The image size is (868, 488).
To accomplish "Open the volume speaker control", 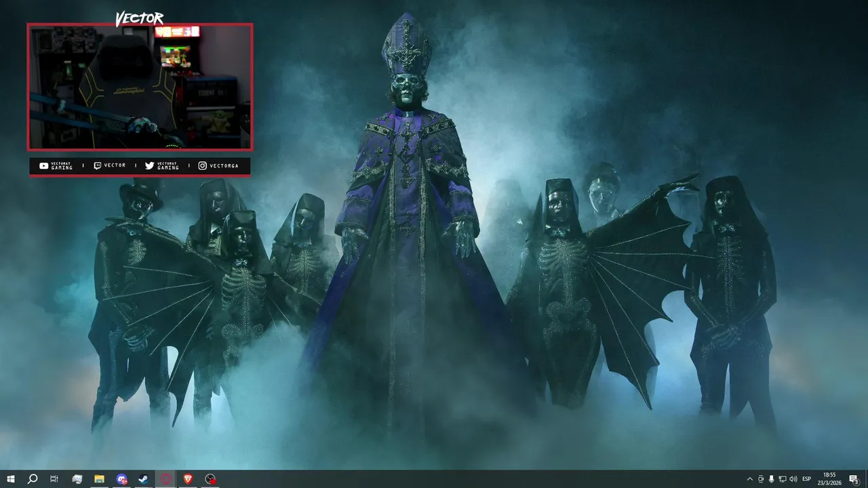I will [x=793, y=479].
